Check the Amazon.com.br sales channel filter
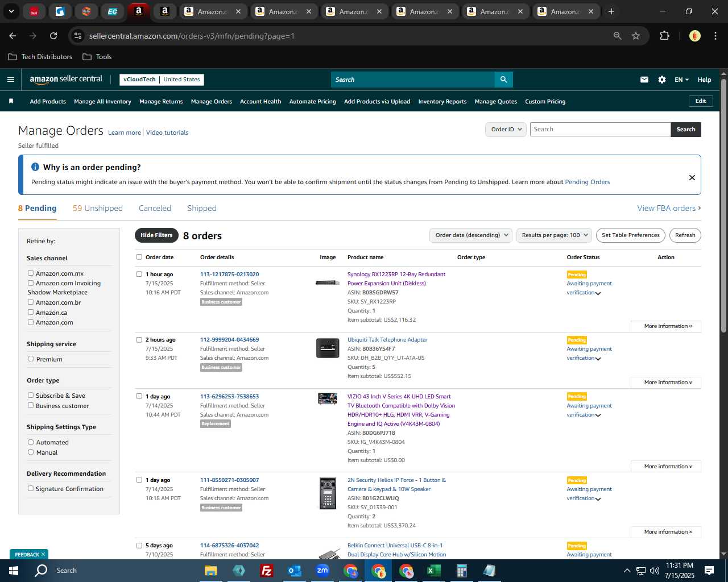728x582 pixels. (31, 302)
